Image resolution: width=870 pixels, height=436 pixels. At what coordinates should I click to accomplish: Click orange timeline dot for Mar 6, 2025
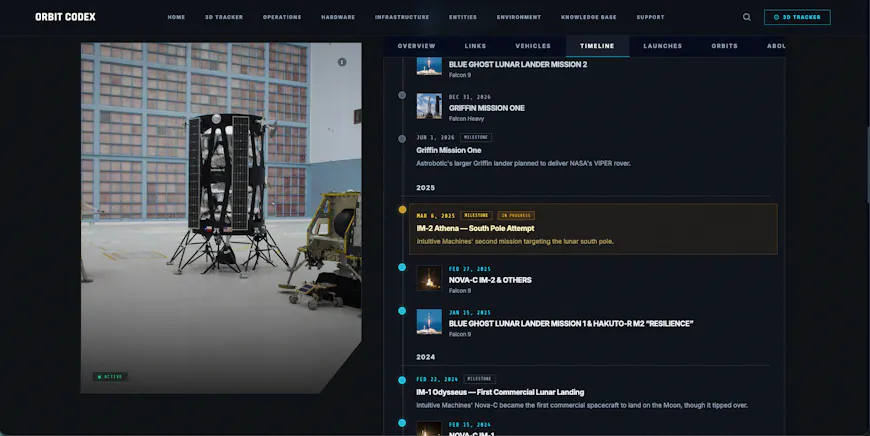(402, 210)
